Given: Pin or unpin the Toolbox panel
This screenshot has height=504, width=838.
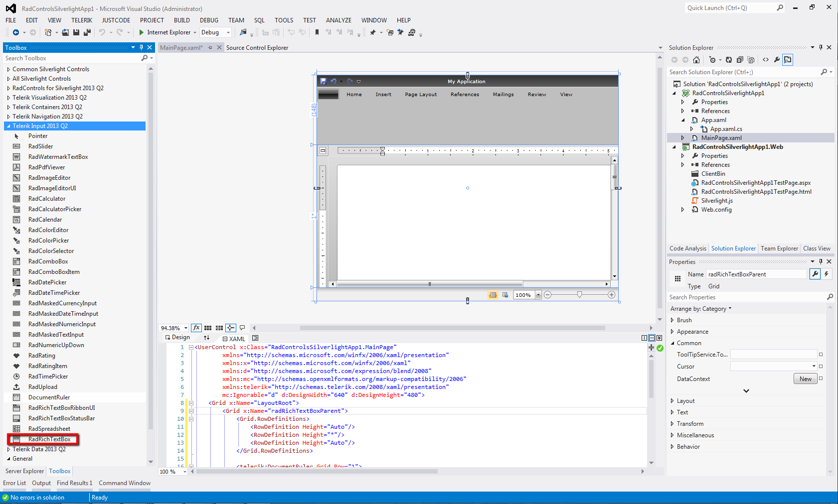Looking at the screenshot, I should (x=141, y=47).
